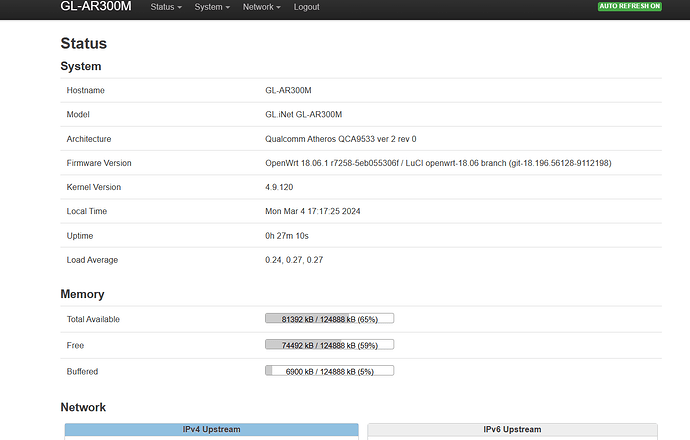Click the Total Available memory bar
690x440 pixels.
click(x=330, y=319)
